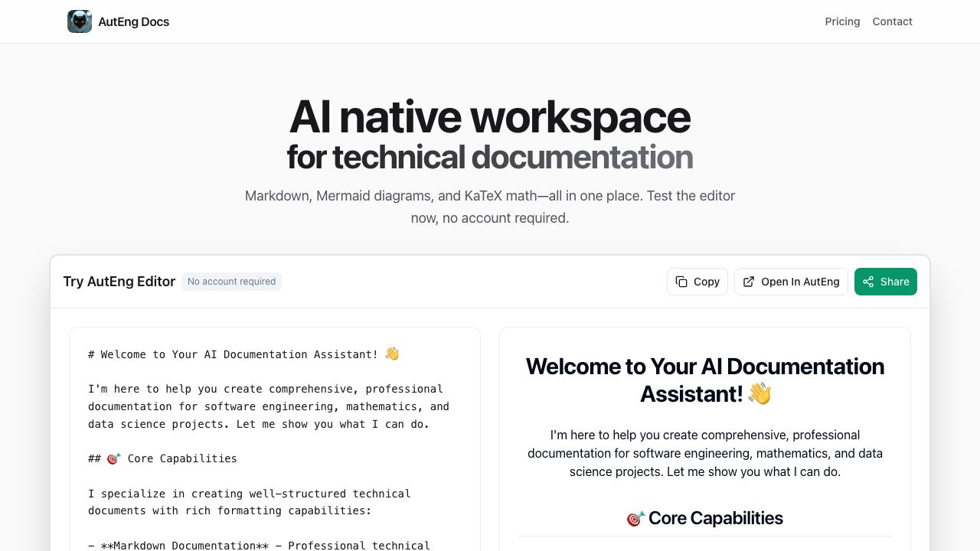Go to AutEng Docs home link
The height and width of the screenshot is (551, 980).
coord(119,21)
